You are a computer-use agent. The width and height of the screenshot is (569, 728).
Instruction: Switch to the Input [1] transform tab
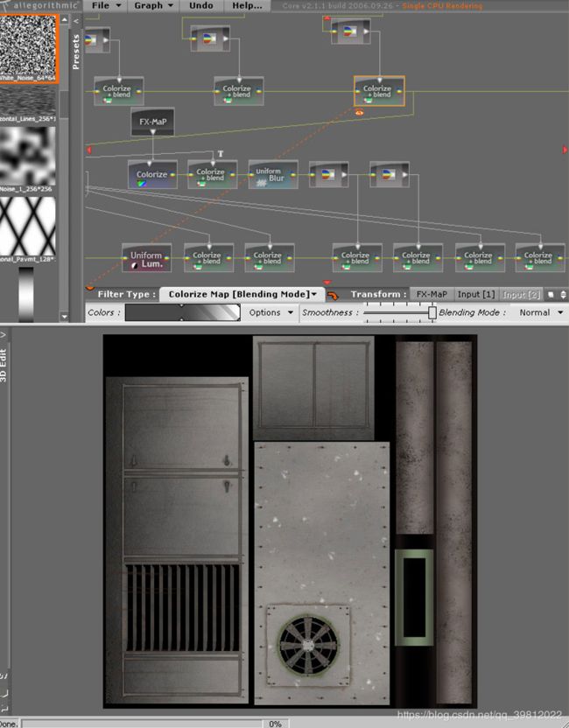tap(476, 294)
